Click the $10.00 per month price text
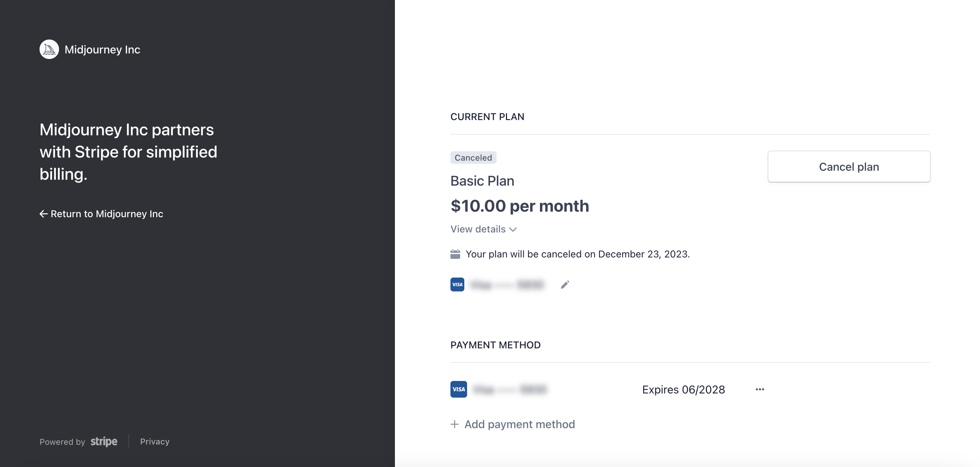The image size is (980, 467). [x=520, y=206]
